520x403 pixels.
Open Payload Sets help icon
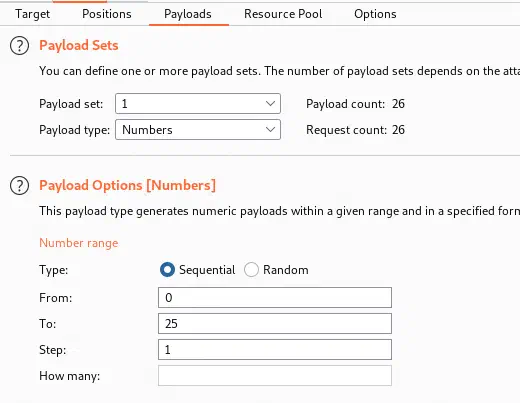click(19, 46)
